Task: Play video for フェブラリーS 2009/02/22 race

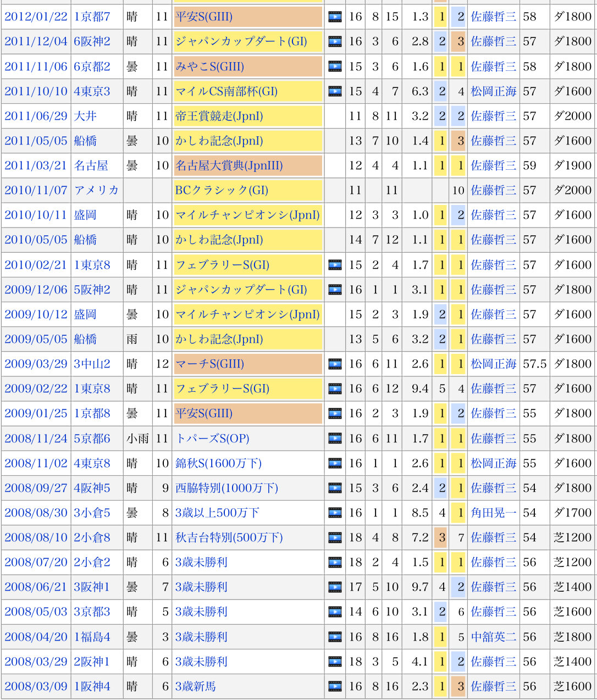Action: coord(335,389)
